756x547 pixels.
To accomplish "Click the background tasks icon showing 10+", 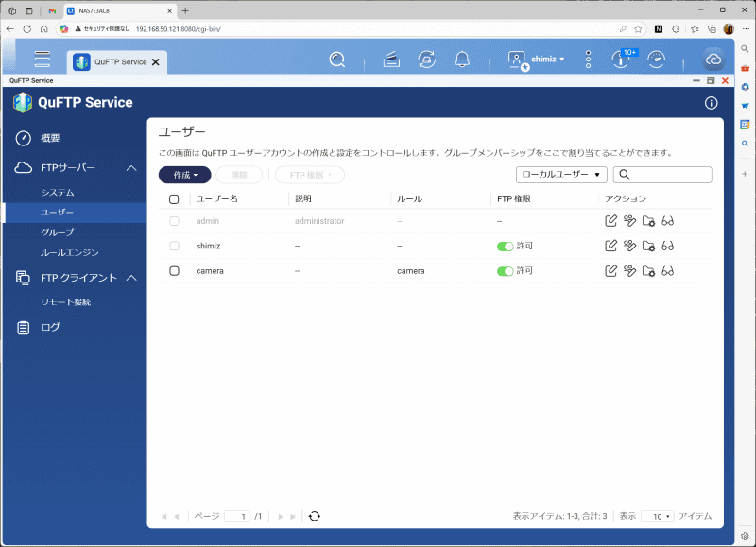I will pyautogui.click(x=622, y=59).
